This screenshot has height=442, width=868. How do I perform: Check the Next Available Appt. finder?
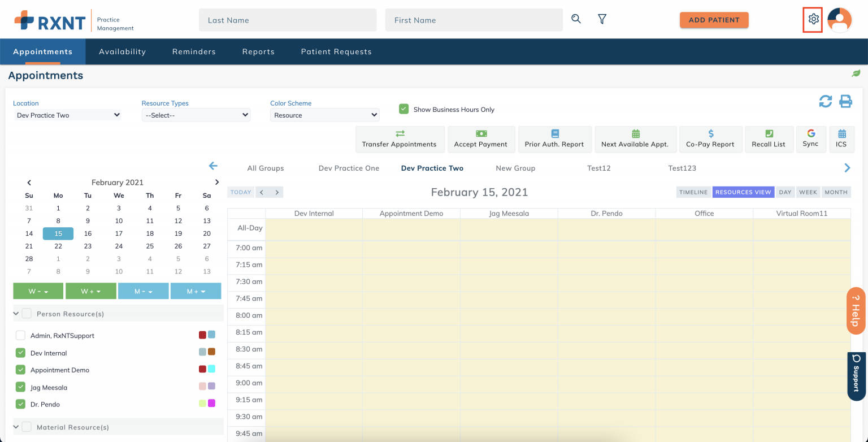click(635, 139)
